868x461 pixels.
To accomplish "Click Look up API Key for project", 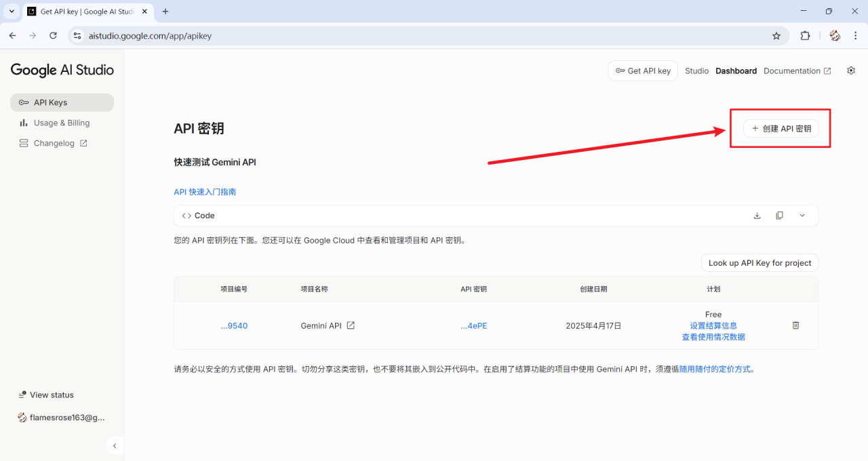I will (x=759, y=263).
